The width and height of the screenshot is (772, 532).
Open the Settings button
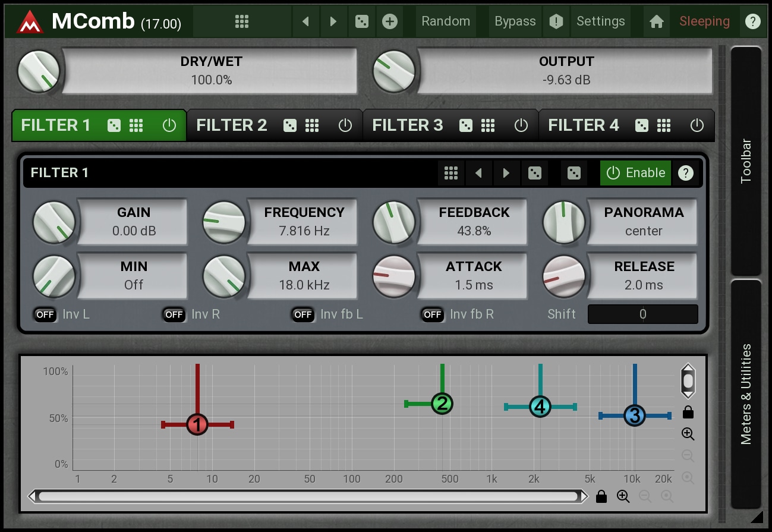(x=600, y=21)
